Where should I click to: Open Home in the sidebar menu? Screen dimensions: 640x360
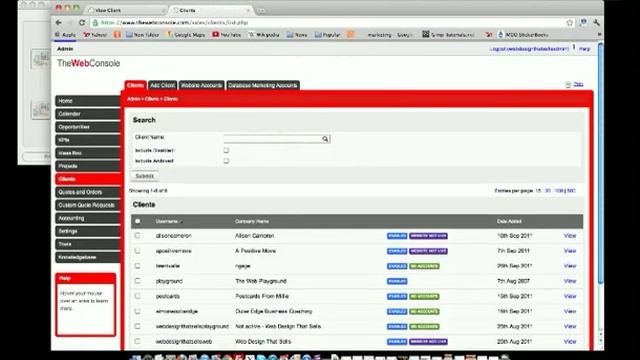(88, 101)
